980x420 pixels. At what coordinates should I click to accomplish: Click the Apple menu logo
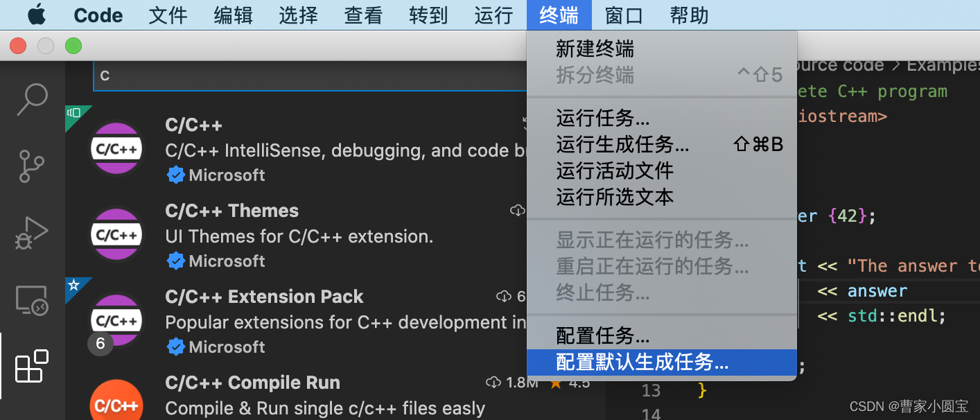tap(37, 15)
